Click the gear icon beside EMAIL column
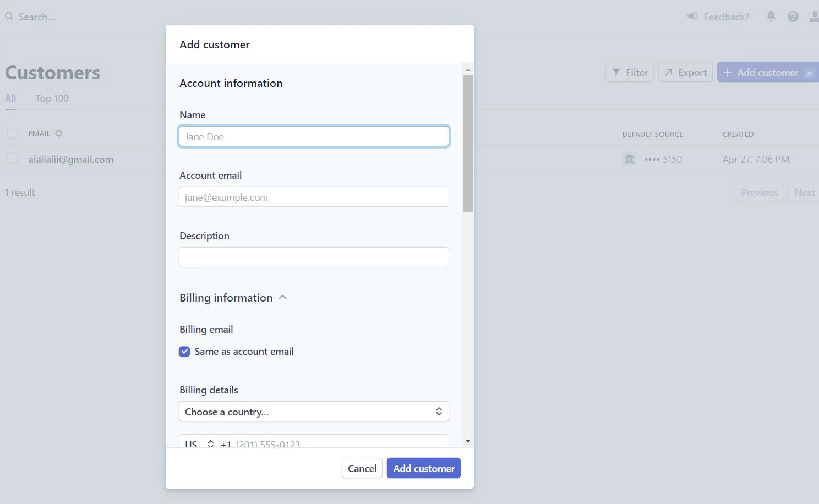The height and width of the screenshot is (504, 819). click(x=58, y=134)
